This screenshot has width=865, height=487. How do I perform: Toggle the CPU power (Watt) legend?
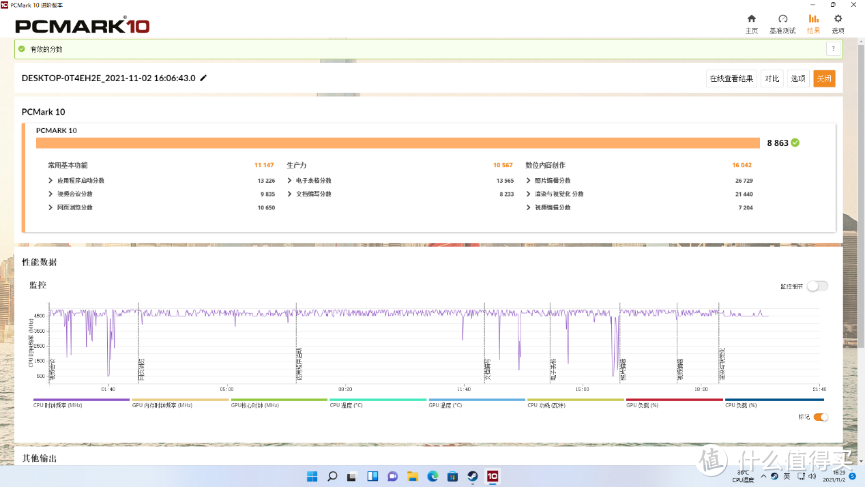click(x=575, y=403)
